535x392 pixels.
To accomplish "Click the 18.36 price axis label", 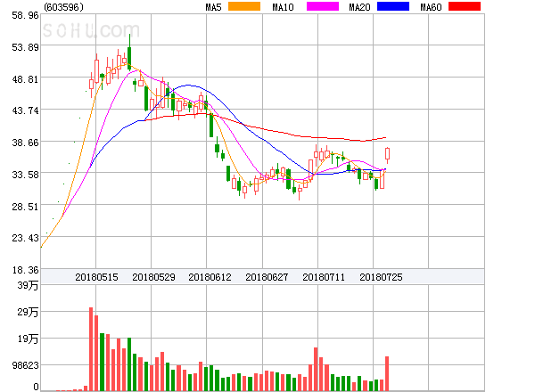I will pyautogui.click(x=26, y=270).
